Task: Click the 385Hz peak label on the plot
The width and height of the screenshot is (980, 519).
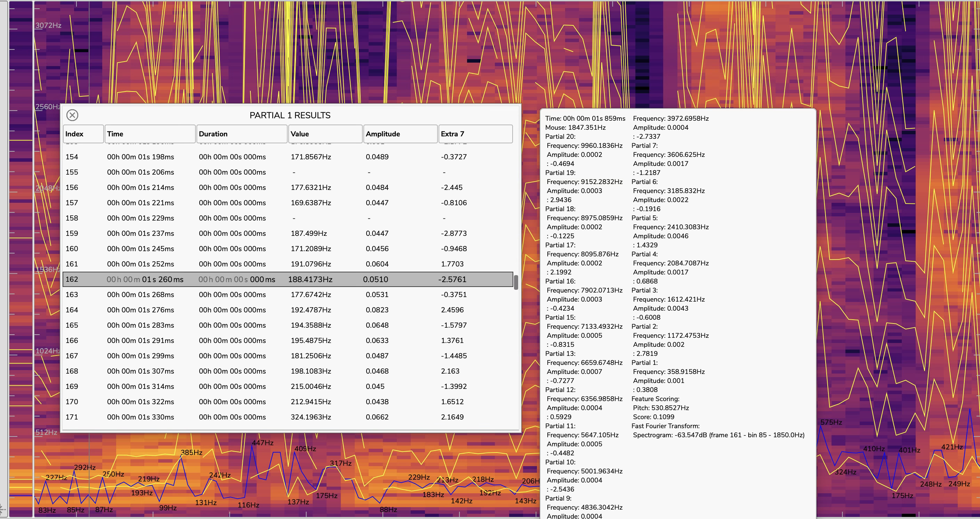Action: coord(191,453)
